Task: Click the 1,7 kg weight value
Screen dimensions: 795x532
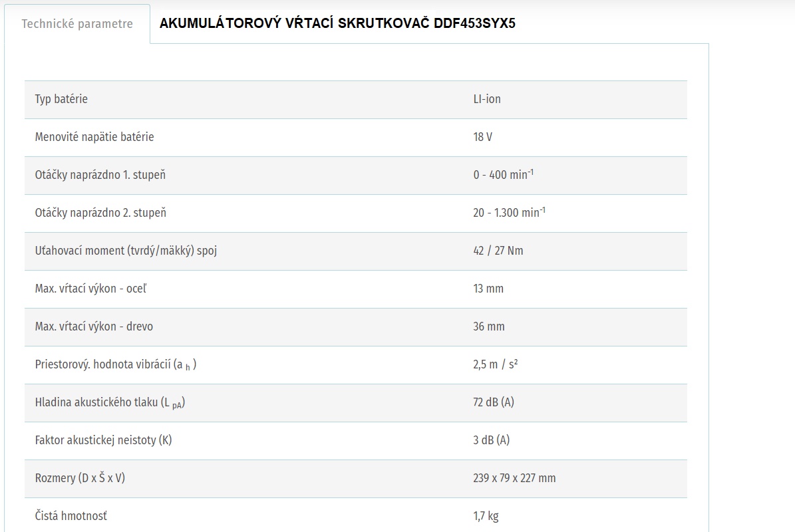Action: coord(486,516)
